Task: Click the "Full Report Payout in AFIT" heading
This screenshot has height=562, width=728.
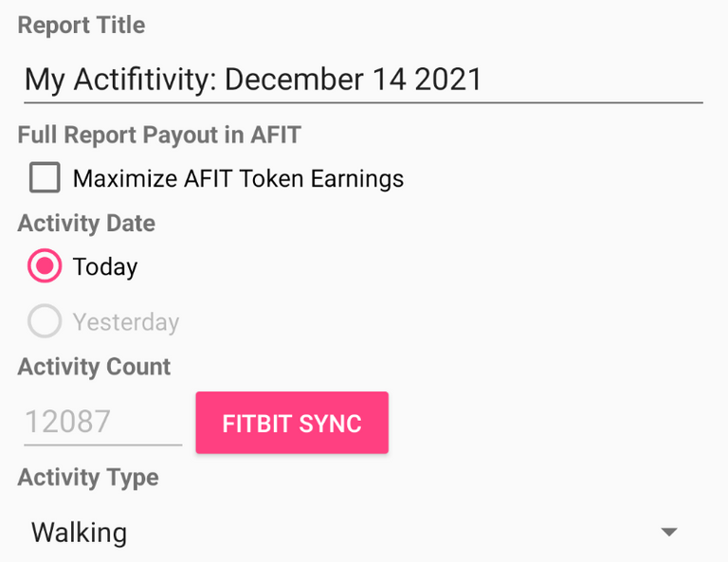Action: point(159,135)
